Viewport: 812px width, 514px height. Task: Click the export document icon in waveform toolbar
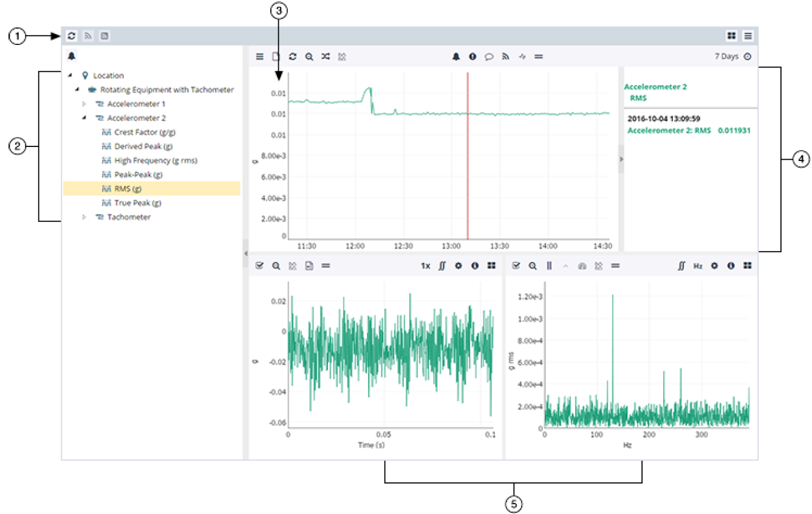(309, 266)
